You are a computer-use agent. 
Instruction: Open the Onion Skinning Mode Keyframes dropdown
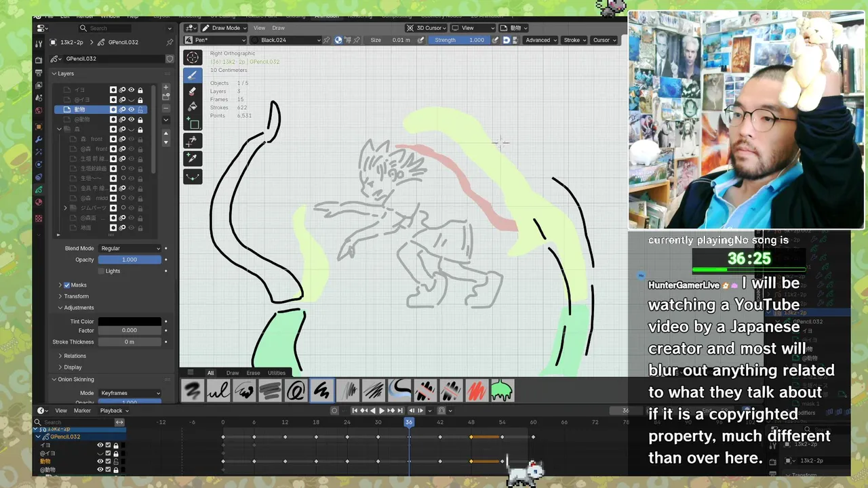pyautogui.click(x=130, y=393)
